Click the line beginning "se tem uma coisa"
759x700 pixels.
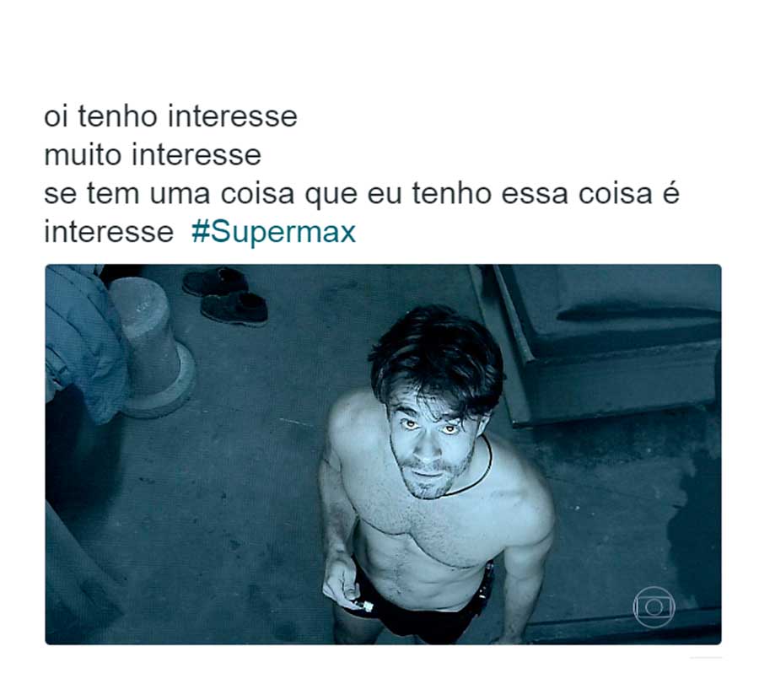coord(362,194)
